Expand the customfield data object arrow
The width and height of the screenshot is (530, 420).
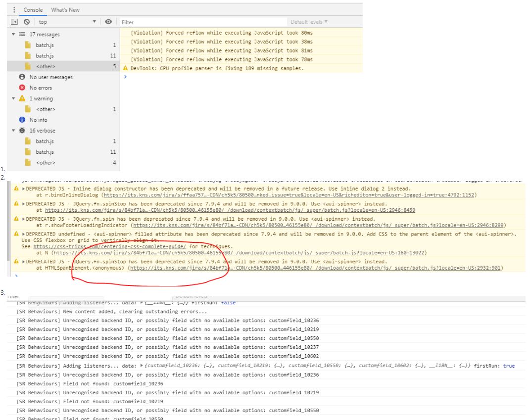pos(142,366)
